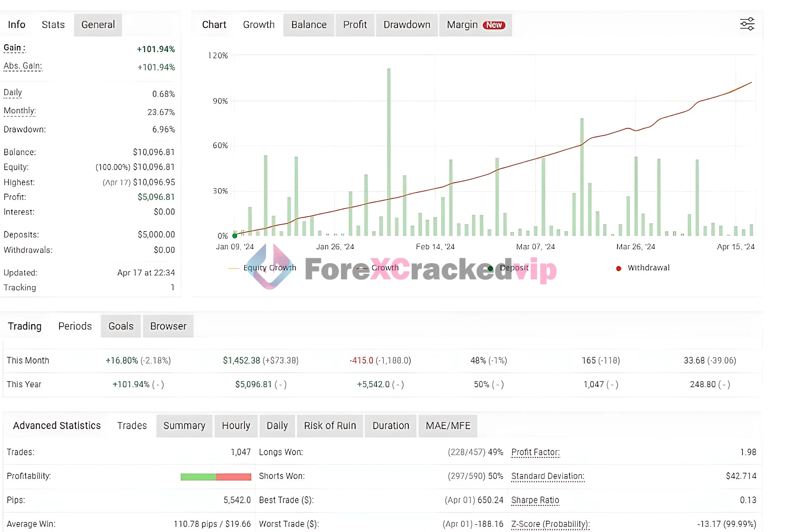Click the Sharpe Ratio link

click(535, 500)
